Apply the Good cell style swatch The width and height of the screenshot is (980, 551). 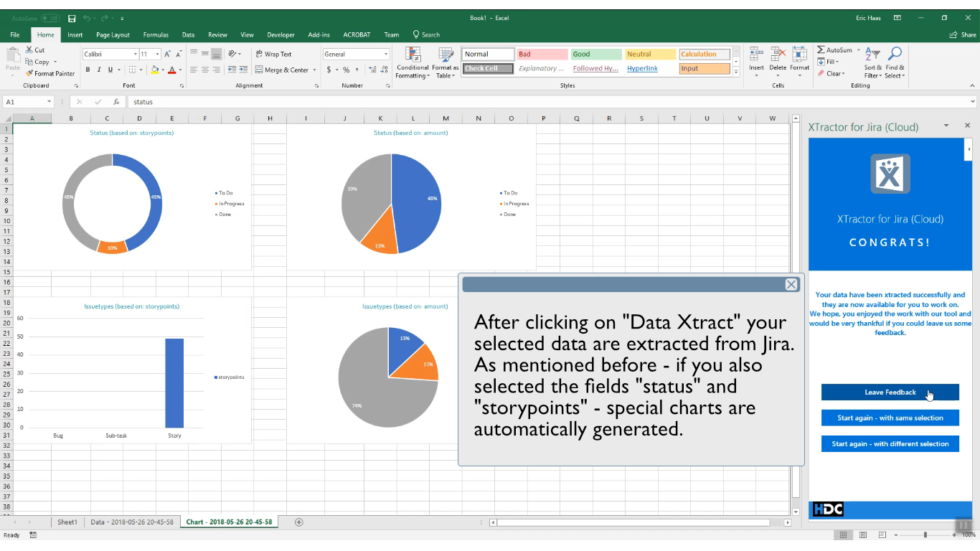point(596,54)
